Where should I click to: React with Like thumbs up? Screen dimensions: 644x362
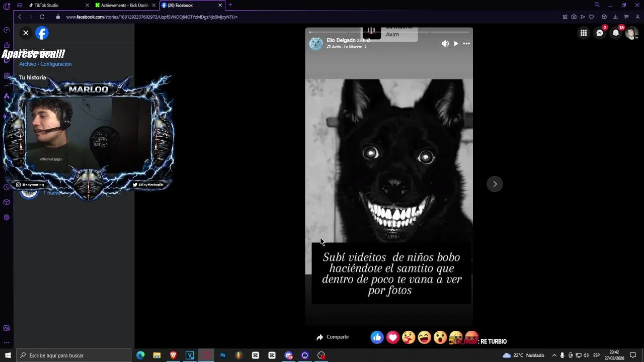(377, 337)
